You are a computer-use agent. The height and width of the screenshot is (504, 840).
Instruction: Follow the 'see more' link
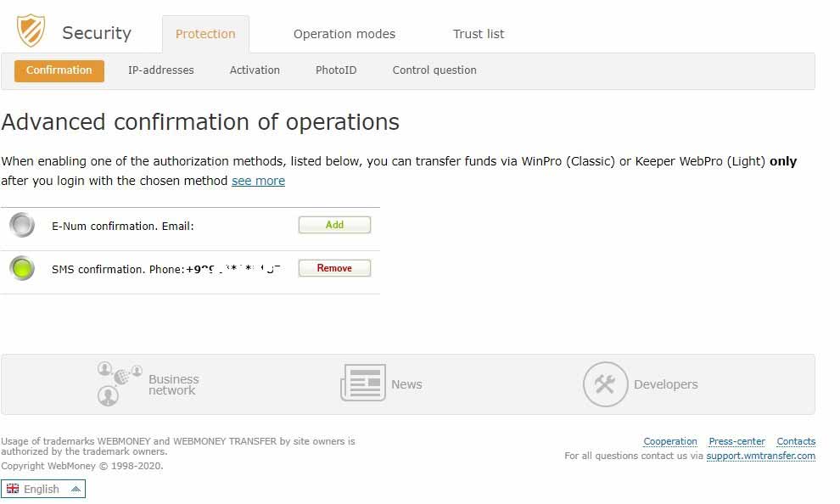[x=258, y=181]
